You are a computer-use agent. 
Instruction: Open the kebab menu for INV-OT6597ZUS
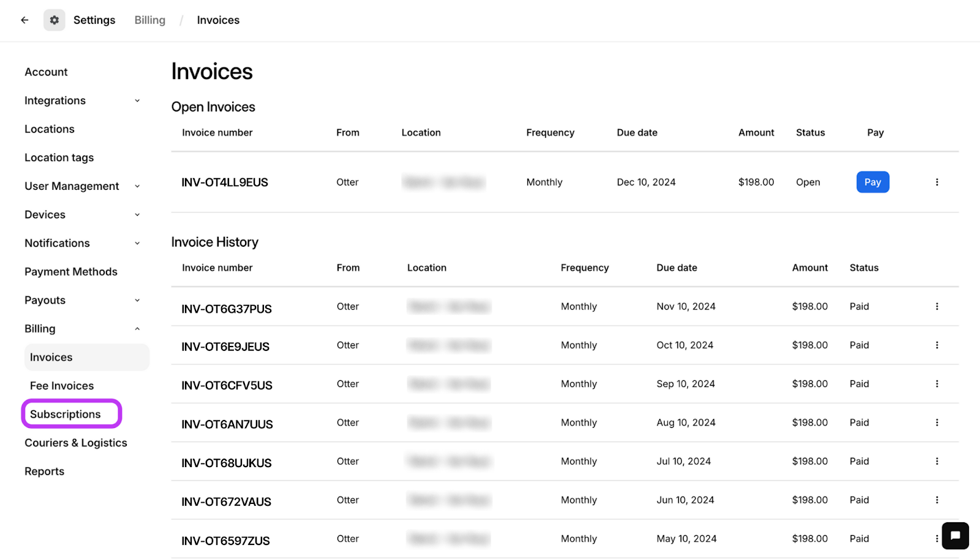coord(937,538)
